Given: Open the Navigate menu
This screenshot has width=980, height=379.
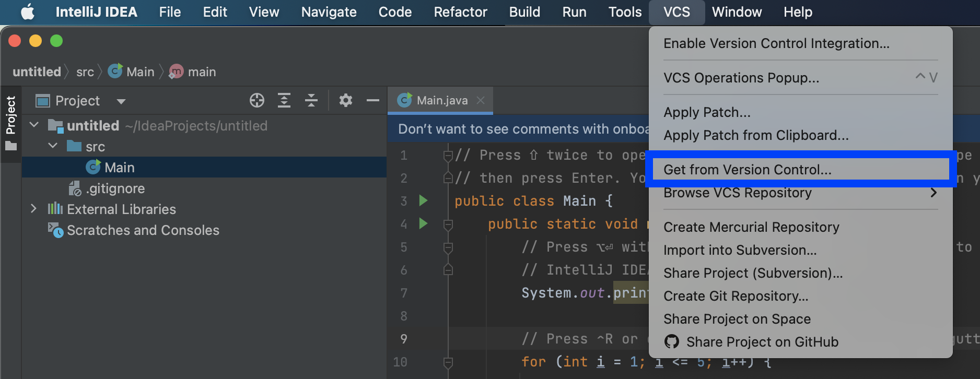Looking at the screenshot, I should tap(329, 11).
